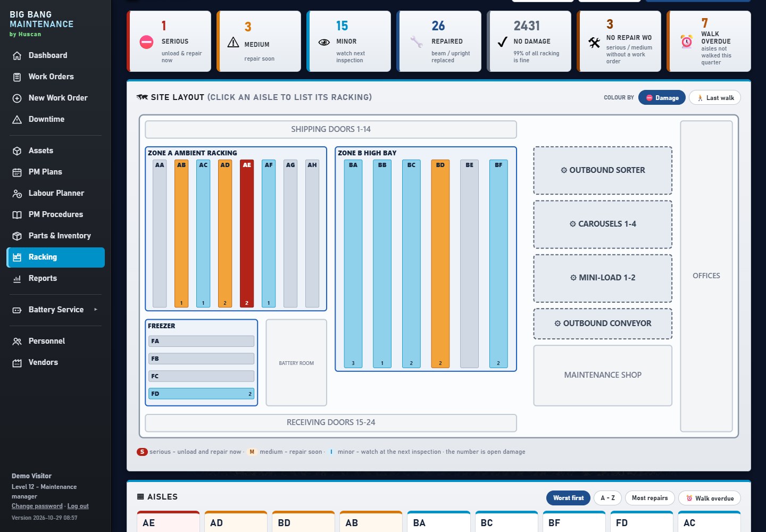Click the New Work Order plus icon
Viewport: 766px width, 532px height.
(17, 98)
